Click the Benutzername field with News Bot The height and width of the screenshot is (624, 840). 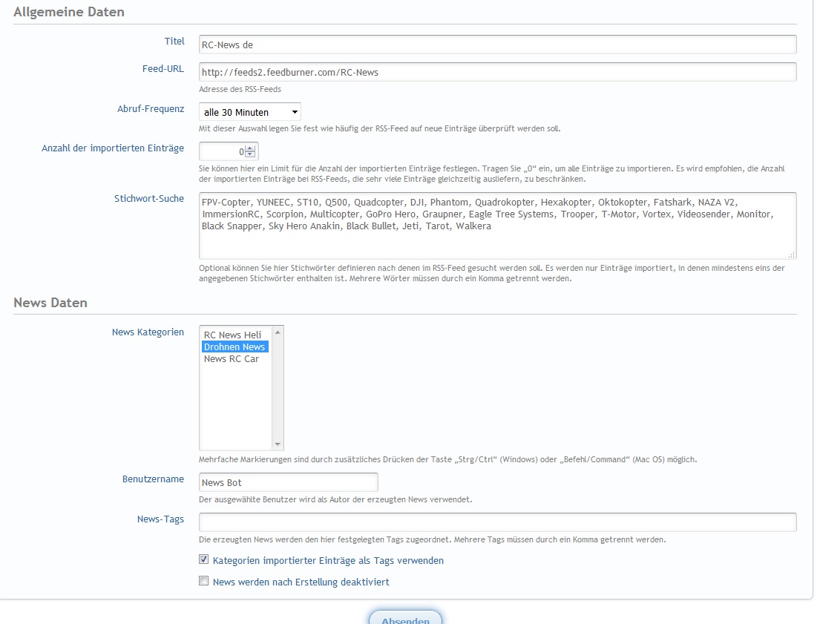tap(288, 482)
